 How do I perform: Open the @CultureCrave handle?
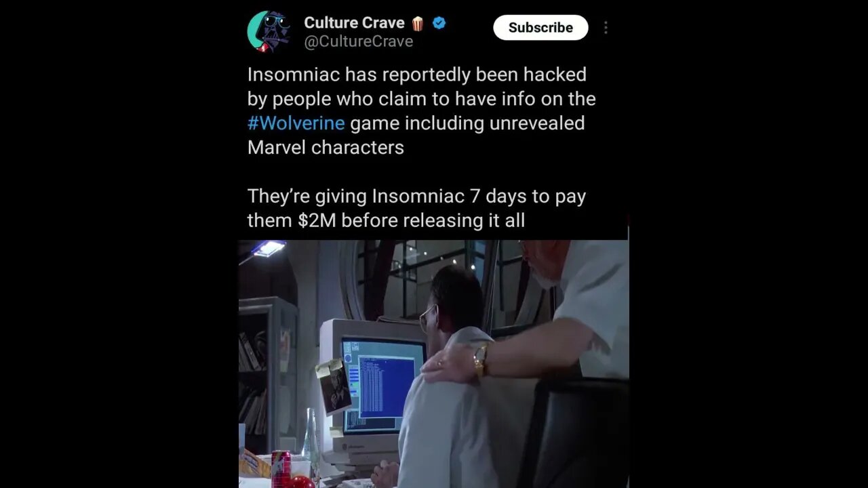[358, 41]
